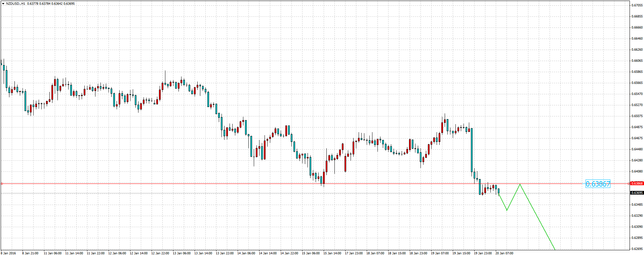Click the blue 0.63867 text label
This screenshot has width=644, height=256.
(598, 184)
